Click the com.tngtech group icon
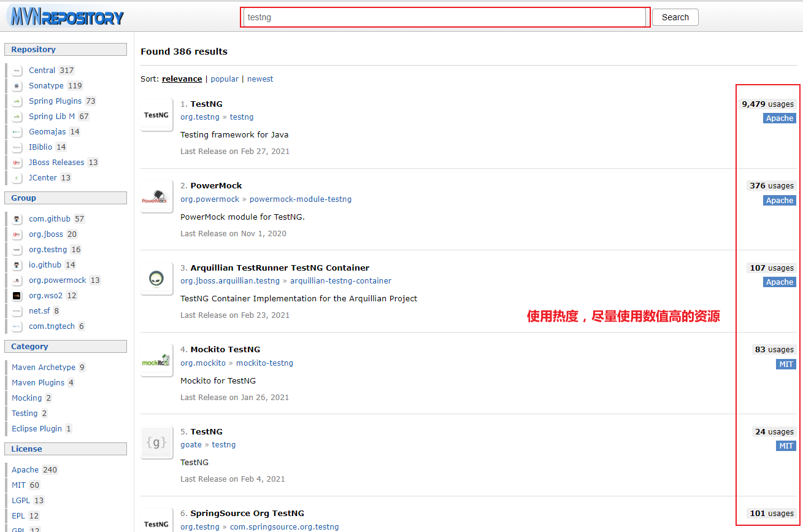The width and height of the screenshot is (803, 532). click(17, 326)
